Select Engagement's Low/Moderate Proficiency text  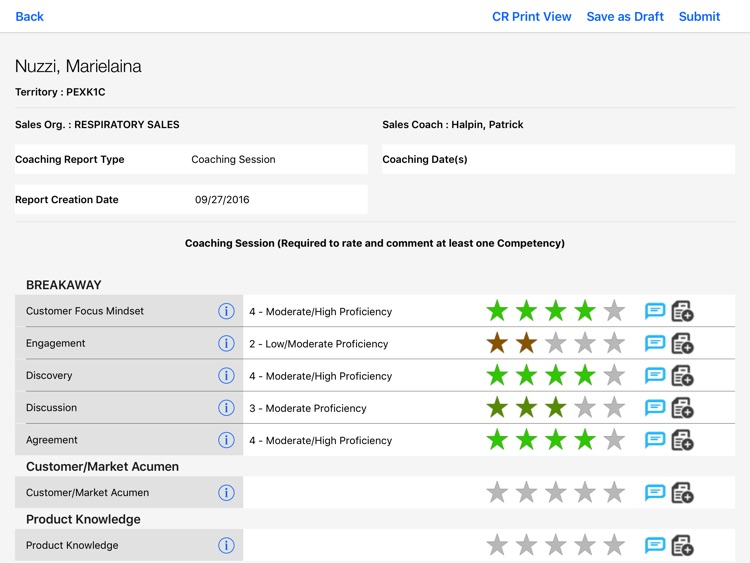tap(319, 344)
